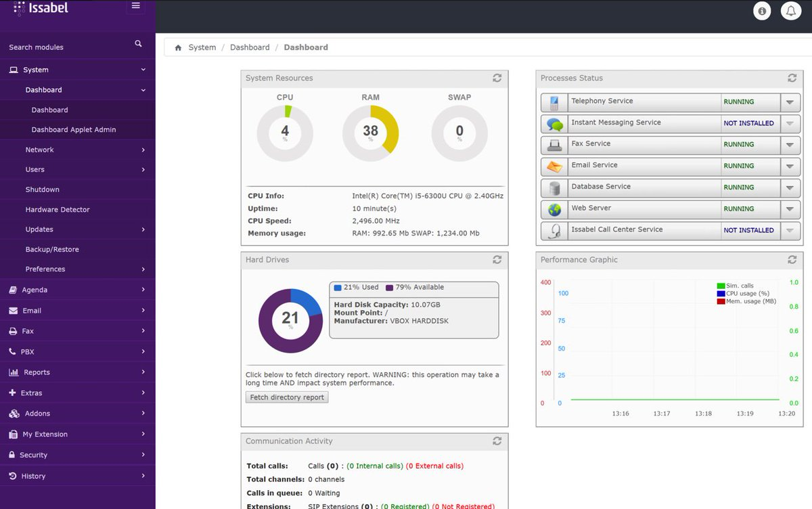The height and width of the screenshot is (509, 812).
Task: Click the Email Service envelope icon
Action: [554, 167]
